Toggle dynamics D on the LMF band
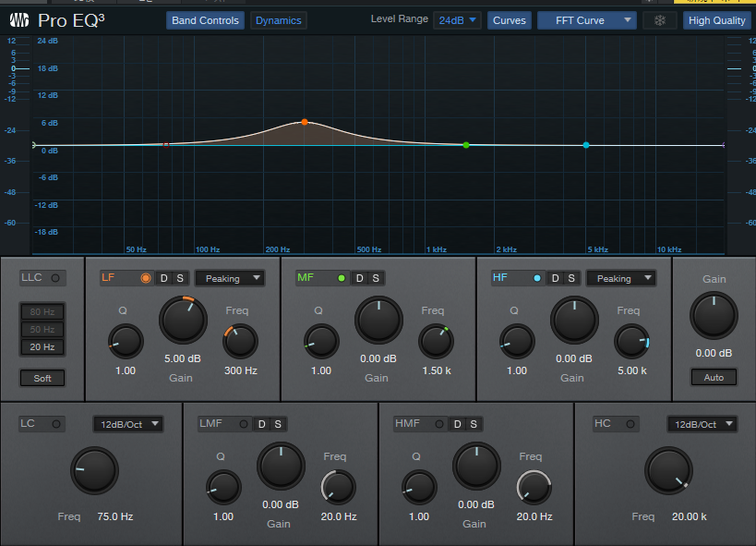The image size is (756, 546). pos(262,424)
